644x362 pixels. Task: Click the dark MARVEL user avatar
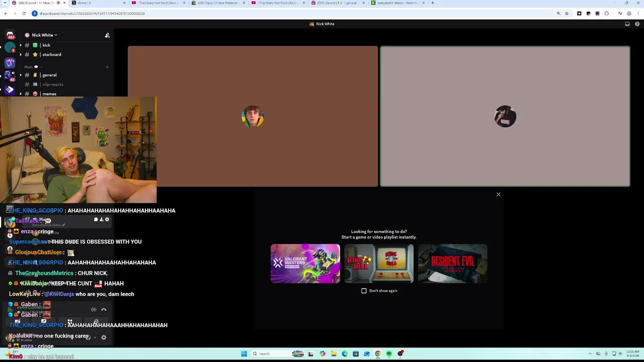click(505, 117)
